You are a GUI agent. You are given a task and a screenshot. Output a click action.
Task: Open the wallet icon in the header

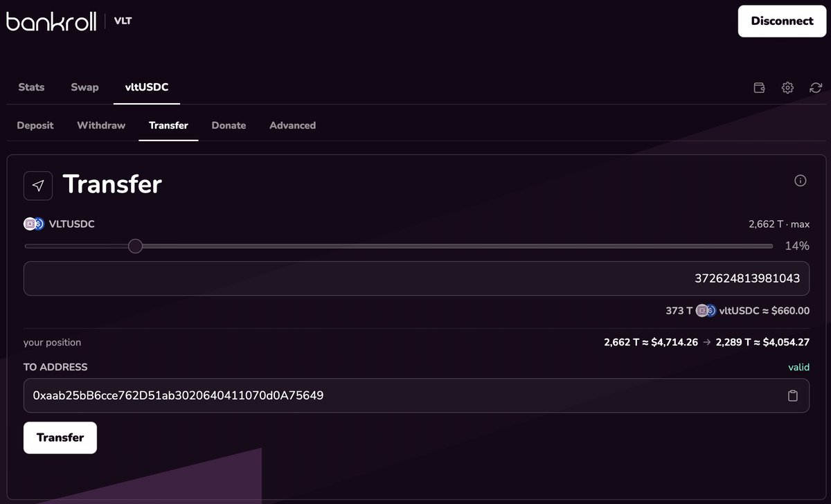[759, 88]
